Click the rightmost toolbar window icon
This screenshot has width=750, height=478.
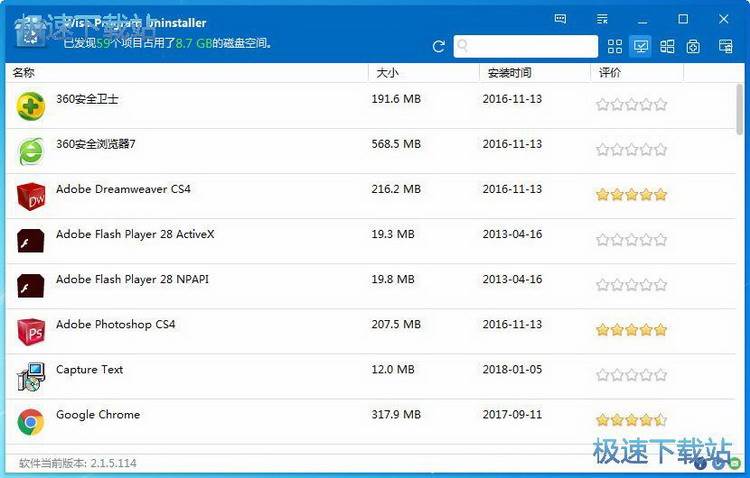725,46
